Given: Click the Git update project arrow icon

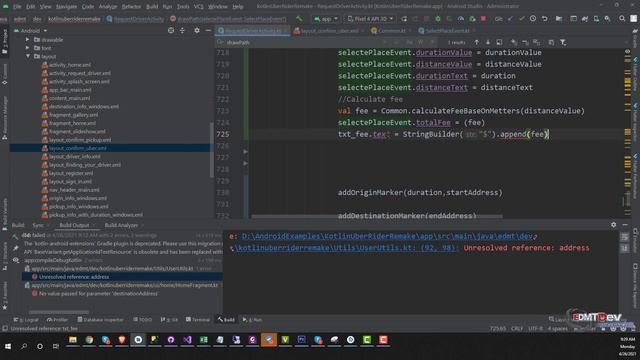Looking at the screenshot, I should click(x=511, y=19).
